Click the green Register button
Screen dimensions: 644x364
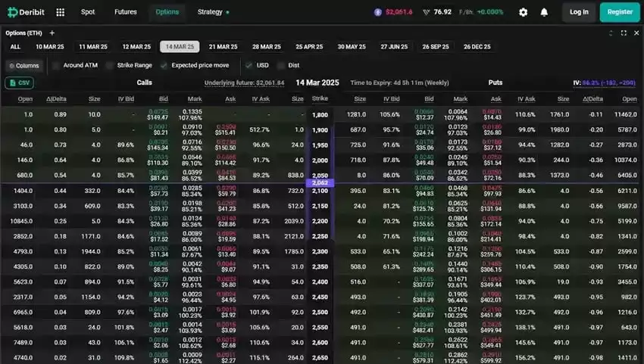(620, 12)
